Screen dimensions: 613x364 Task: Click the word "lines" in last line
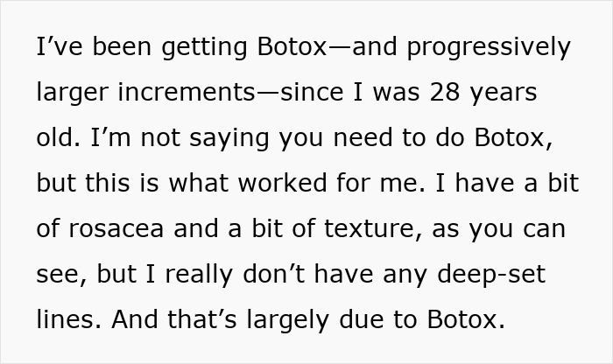(x=66, y=319)
